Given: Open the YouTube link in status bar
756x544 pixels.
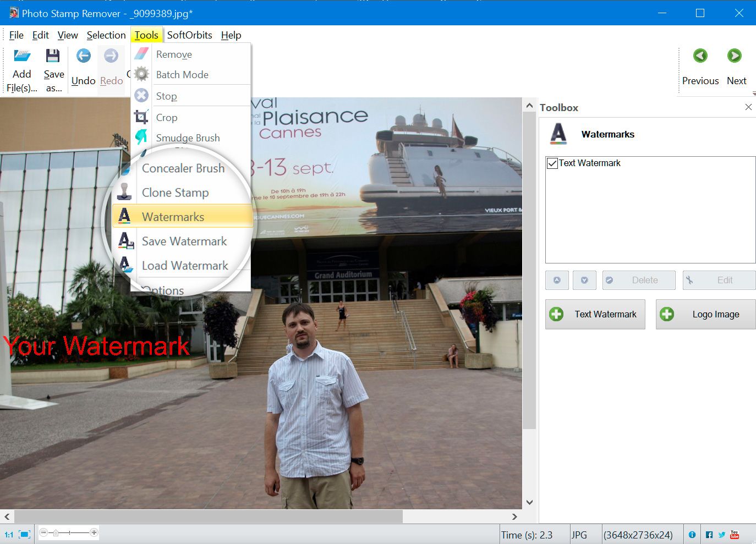Looking at the screenshot, I should (x=735, y=534).
